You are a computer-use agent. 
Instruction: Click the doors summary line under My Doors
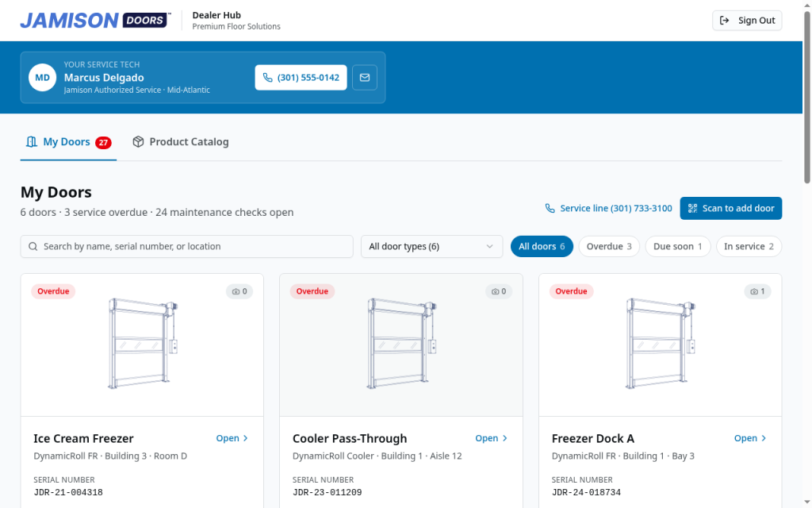tap(157, 213)
